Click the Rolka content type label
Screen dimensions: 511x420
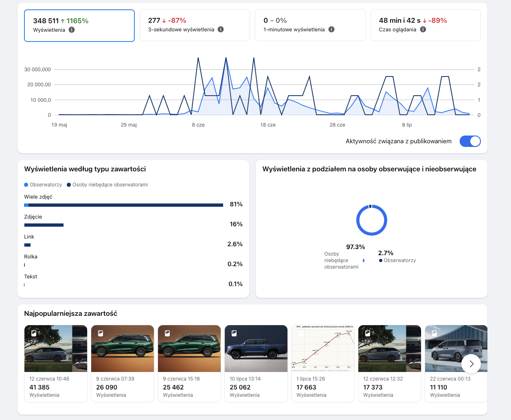(x=31, y=257)
